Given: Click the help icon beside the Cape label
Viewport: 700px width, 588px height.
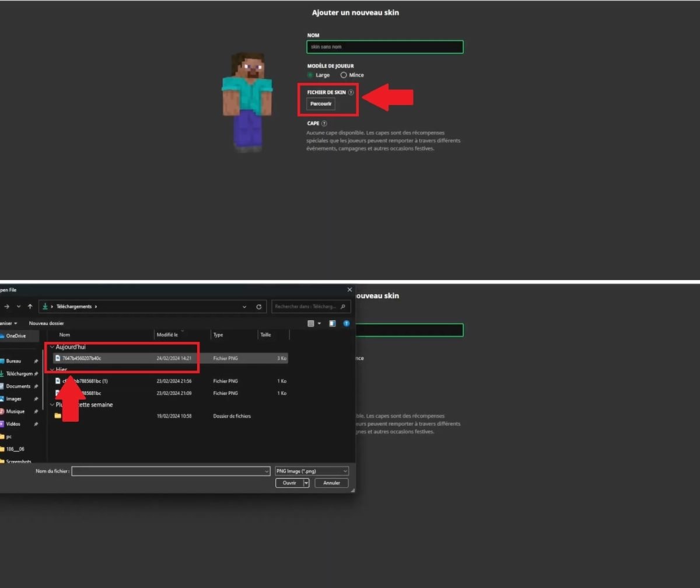Looking at the screenshot, I should pos(324,124).
